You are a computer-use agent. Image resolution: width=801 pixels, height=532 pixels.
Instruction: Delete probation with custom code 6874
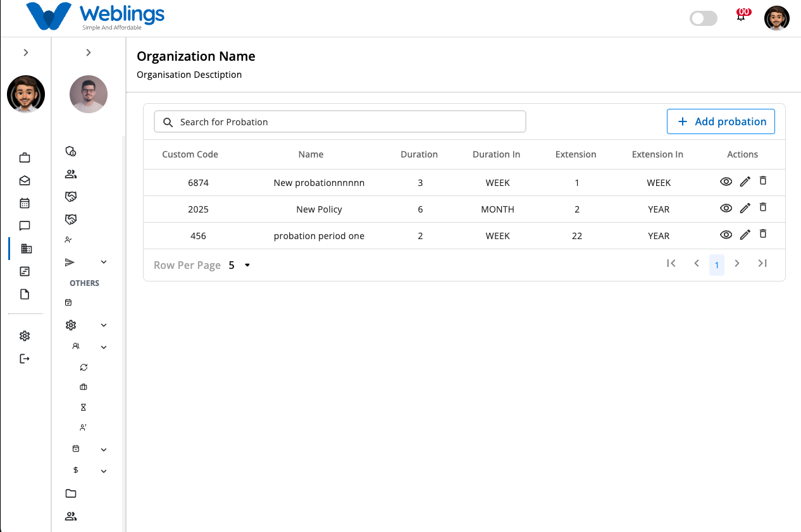point(763,181)
